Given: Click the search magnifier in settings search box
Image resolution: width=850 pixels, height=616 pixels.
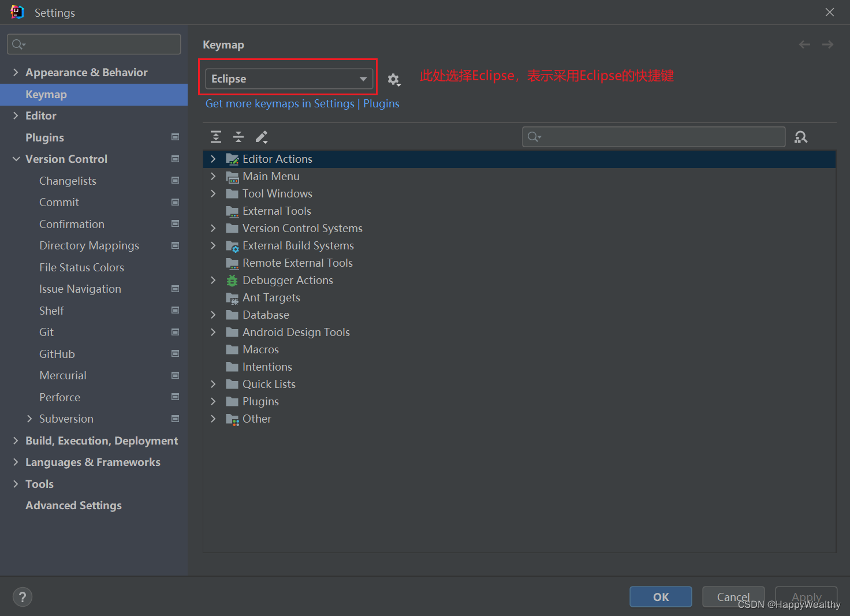Looking at the screenshot, I should (18, 44).
